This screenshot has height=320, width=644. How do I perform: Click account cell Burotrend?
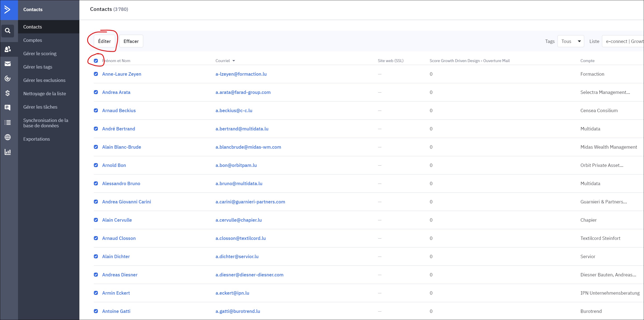point(591,311)
